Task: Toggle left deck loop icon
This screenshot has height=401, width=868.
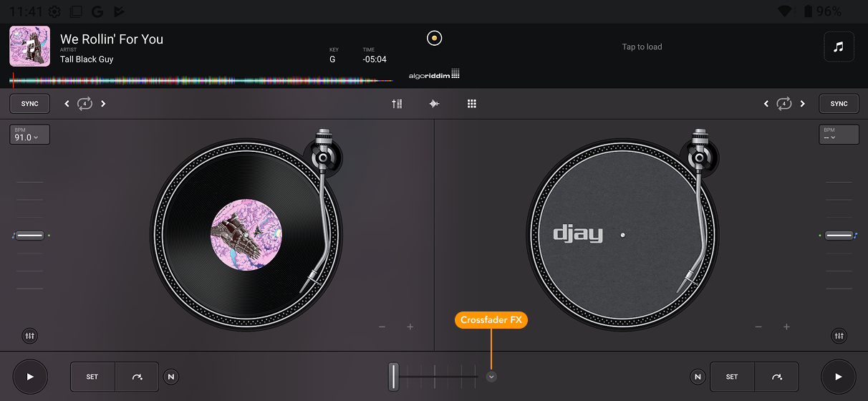Action: coord(85,104)
